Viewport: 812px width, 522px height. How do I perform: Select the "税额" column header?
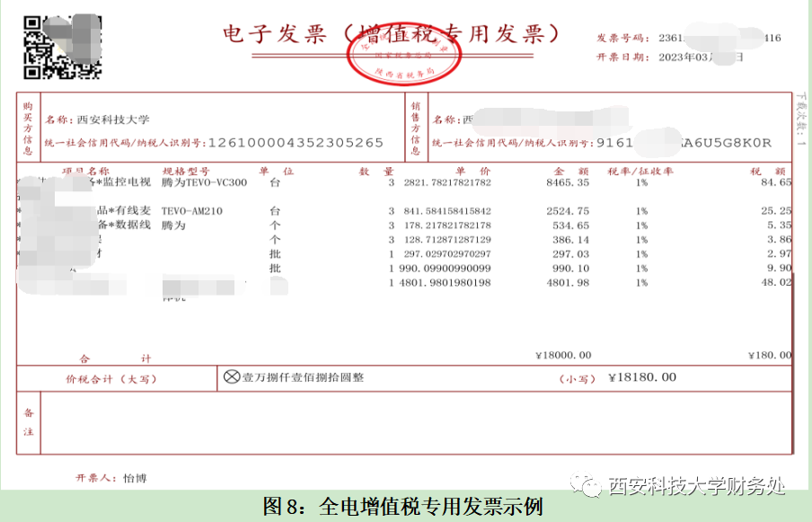tap(768, 172)
